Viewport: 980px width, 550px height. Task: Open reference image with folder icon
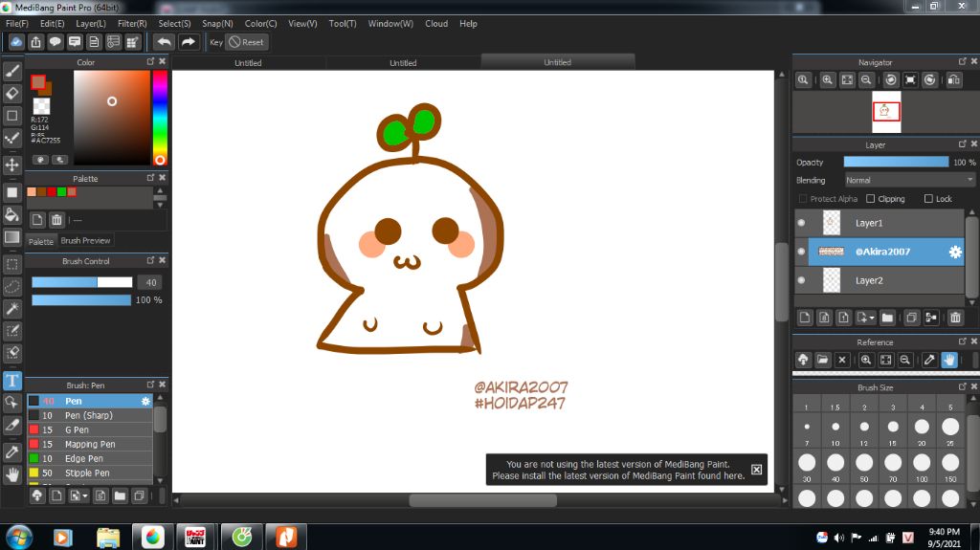coord(822,360)
